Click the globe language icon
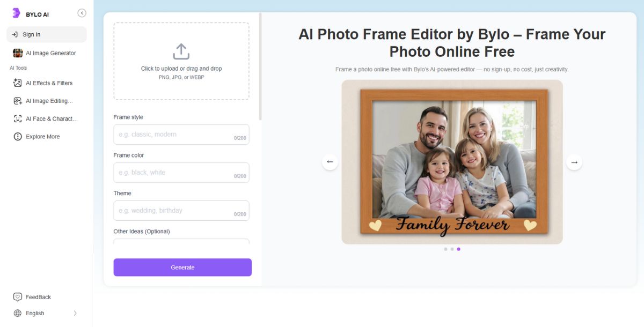Viewport: 644px width, 327px height. (x=18, y=313)
